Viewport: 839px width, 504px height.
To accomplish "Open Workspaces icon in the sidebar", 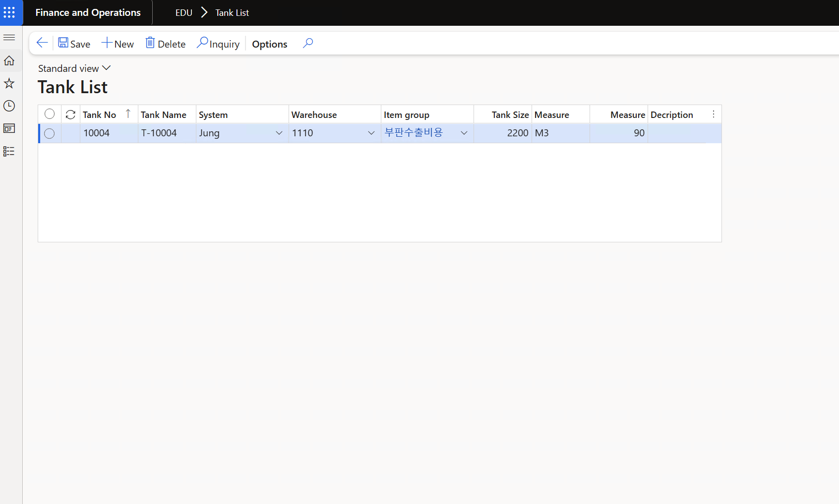I will pos(9,128).
